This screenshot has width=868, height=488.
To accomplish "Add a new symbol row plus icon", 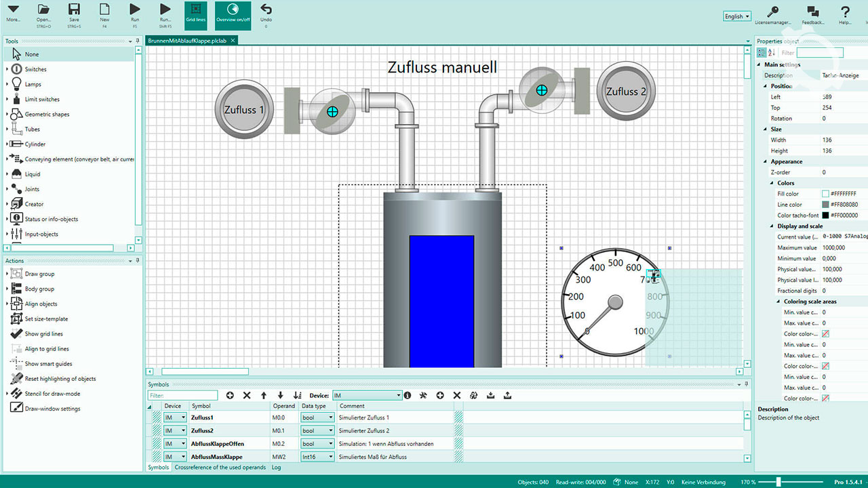I will pos(230,395).
